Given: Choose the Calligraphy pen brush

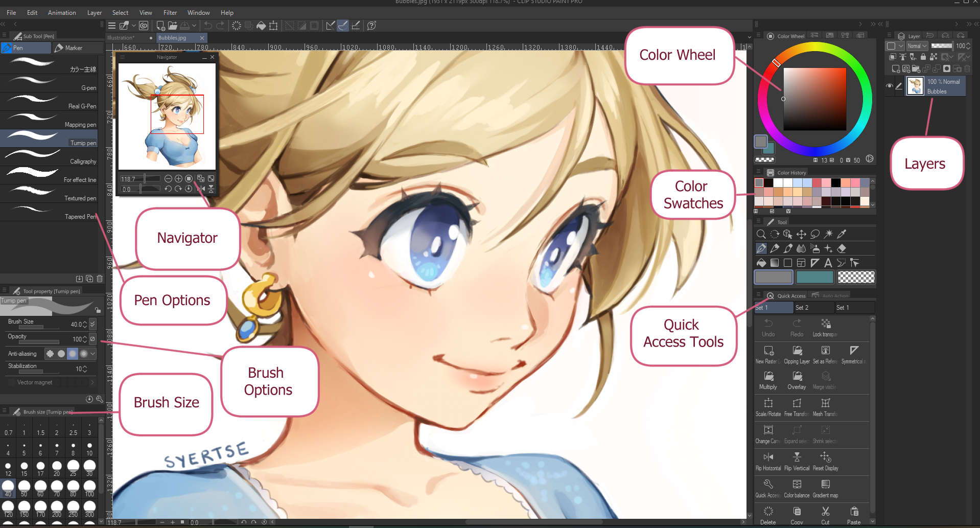Looking at the screenshot, I should (49, 157).
